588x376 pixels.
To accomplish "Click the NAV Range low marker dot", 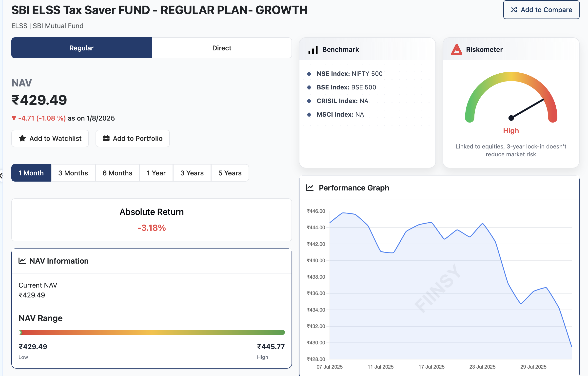I will [20, 333].
